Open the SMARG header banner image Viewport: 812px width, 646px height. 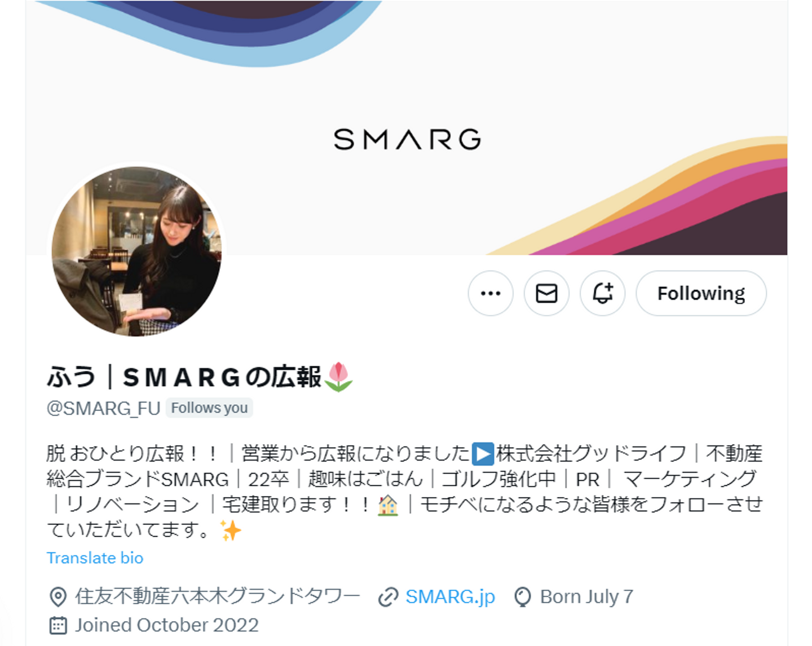(406, 127)
